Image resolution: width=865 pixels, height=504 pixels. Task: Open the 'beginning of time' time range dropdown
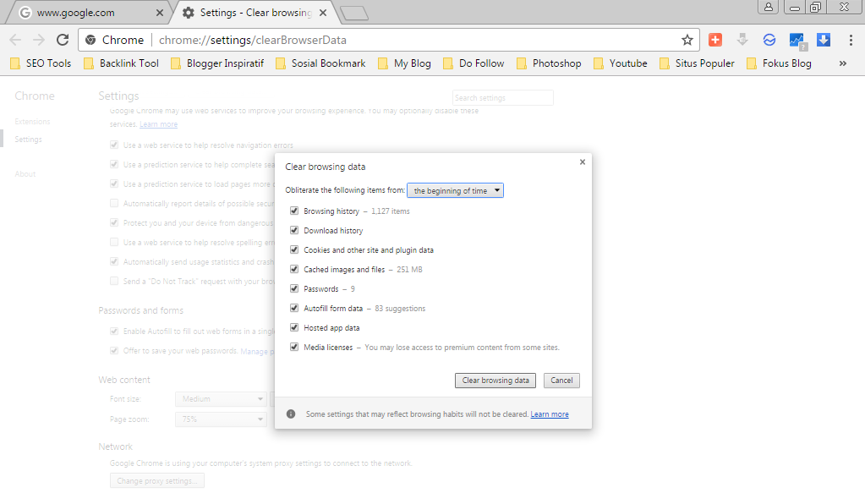pyautogui.click(x=455, y=190)
